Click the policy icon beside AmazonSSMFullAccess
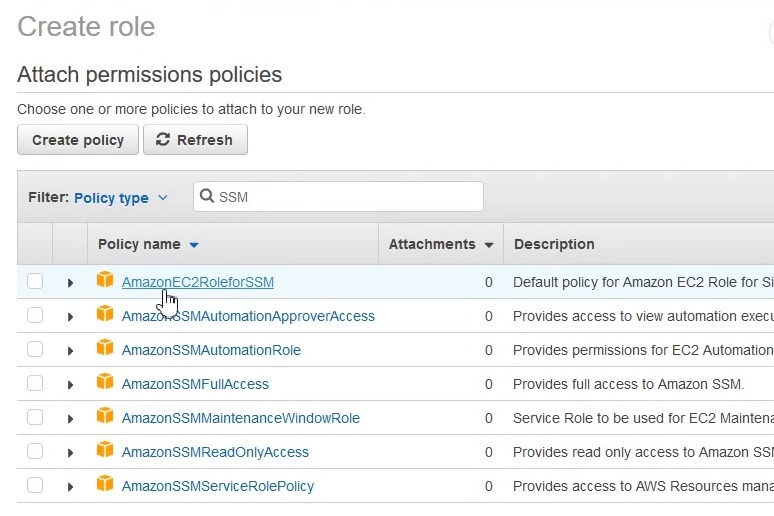 (x=105, y=382)
